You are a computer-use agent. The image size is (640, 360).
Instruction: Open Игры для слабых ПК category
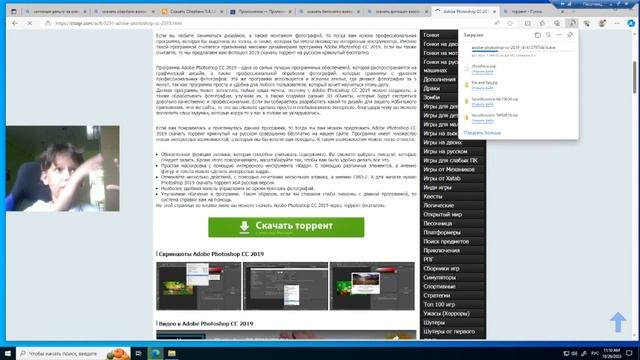point(450,160)
